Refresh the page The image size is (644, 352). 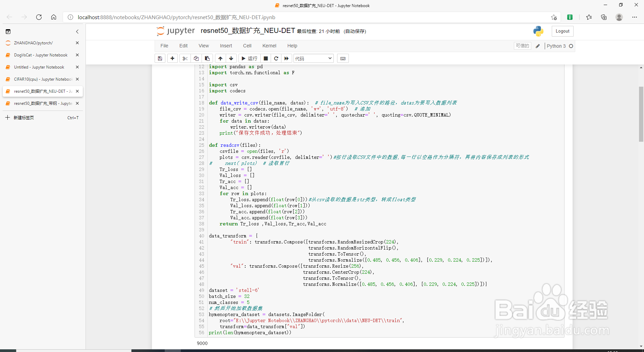(x=39, y=17)
